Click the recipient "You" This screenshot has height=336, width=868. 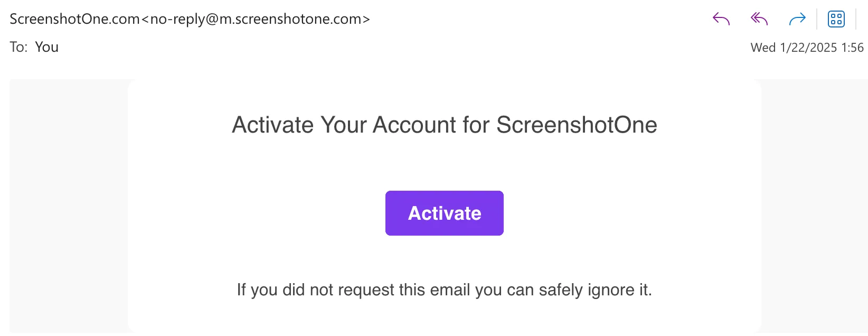tap(46, 47)
